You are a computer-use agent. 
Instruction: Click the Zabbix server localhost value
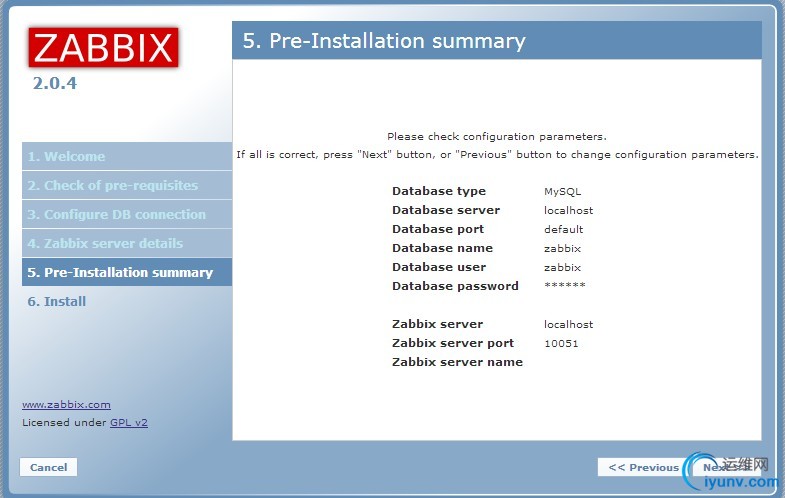click(x=568, y=324)
